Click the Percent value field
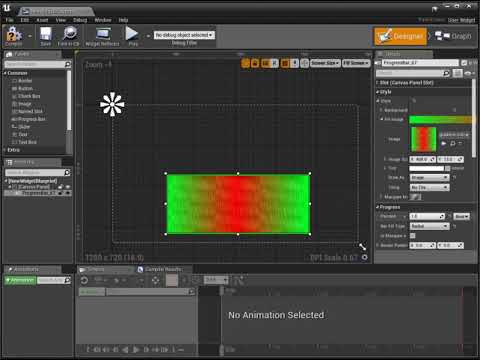 coord(427,216)
